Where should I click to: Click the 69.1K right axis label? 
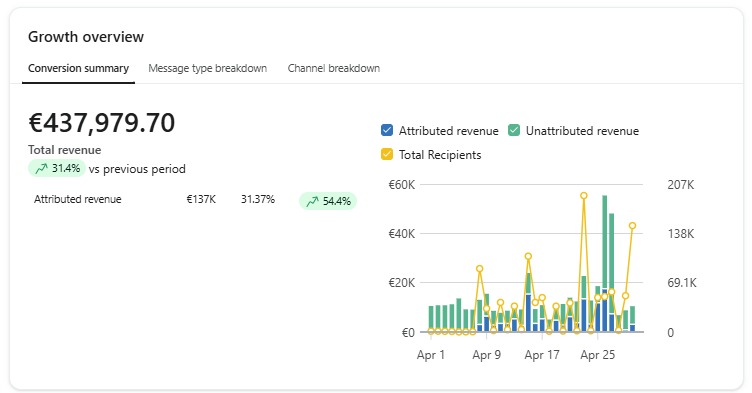click(x=682, y=283)
